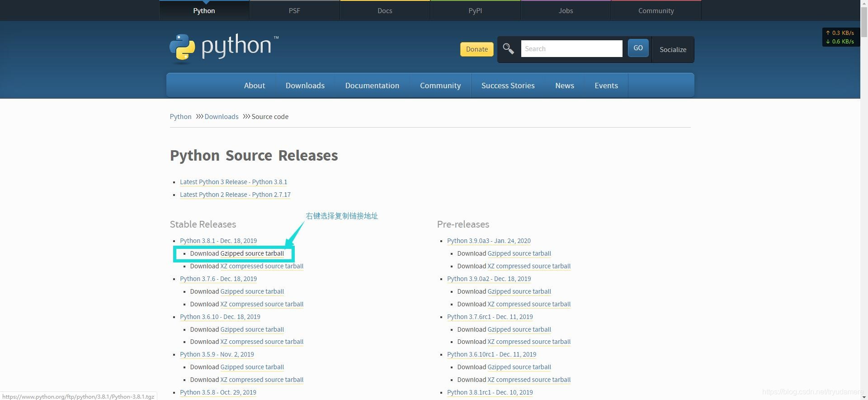Screen dimensions: 868x400
Task: Click the magnifying glass search icon
Action: tap(508, 48)
